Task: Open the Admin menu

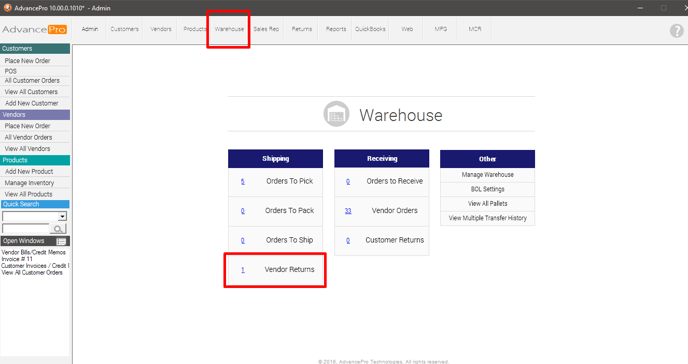Action: pos(90,29)
